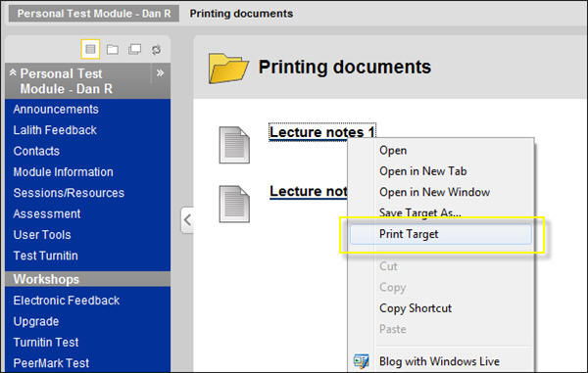Click the Personal Test Module - Dan R breadcrumb
The width and height of the screenshot is (588, 373).
(x=94, y=14)
